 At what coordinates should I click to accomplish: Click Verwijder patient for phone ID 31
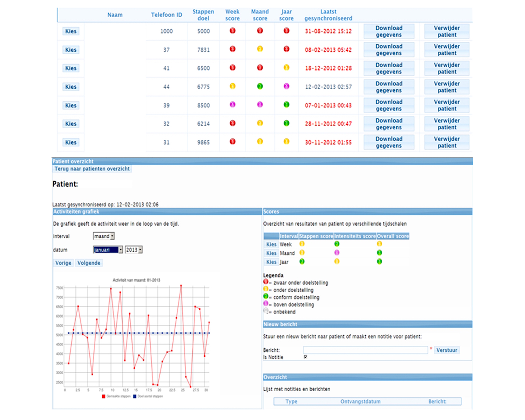[x=447, y=142]
